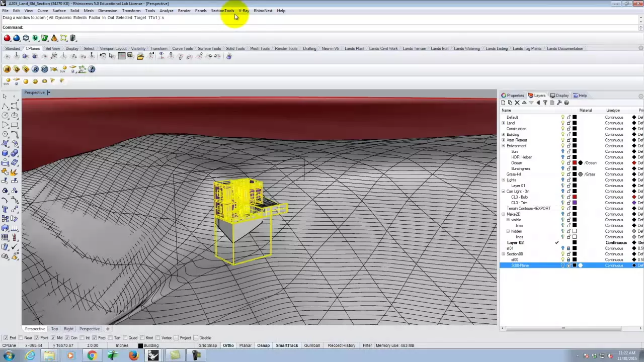
Task: Toggle the Disable osnap checkbox
Action: tap(196, 338)
